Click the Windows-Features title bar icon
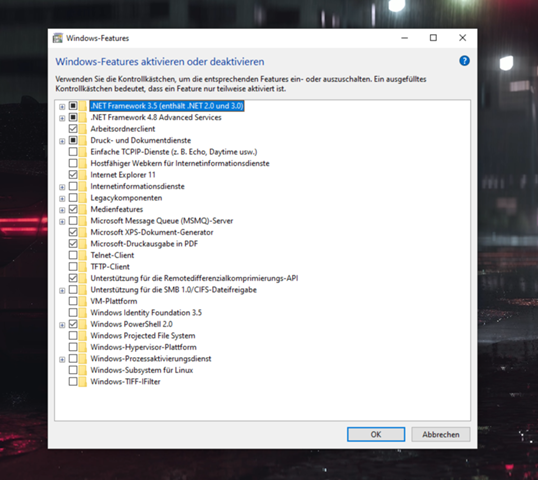The height and width of the screenshot is (480, 538). (x=58, y=38)
